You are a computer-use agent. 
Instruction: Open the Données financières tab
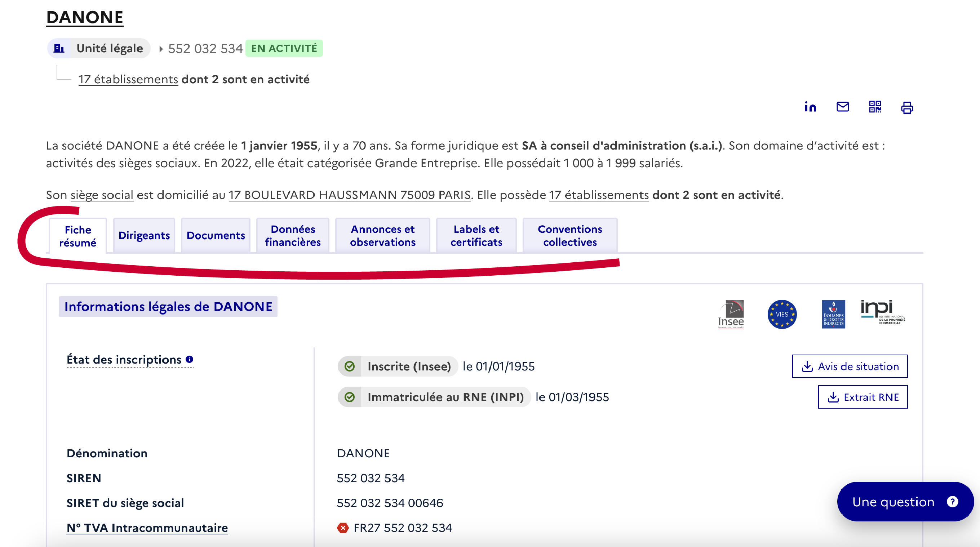(x=293, y=235)
